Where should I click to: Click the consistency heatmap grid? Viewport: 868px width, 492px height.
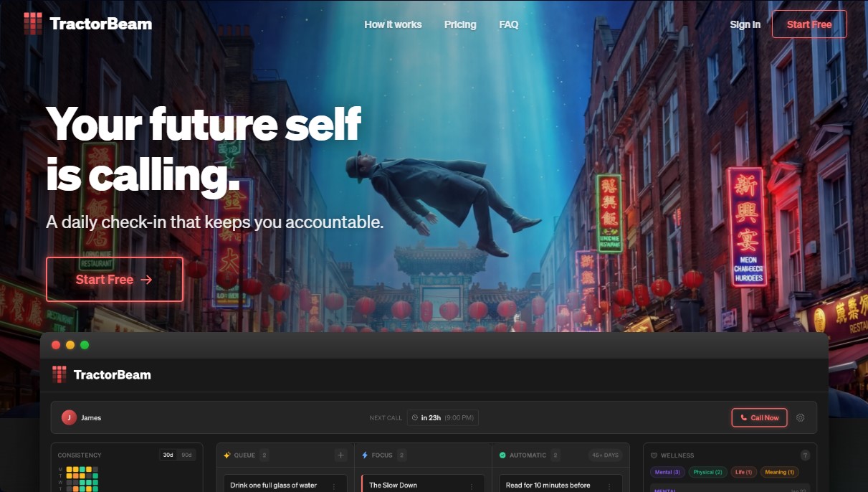click(x=81, y=478)
